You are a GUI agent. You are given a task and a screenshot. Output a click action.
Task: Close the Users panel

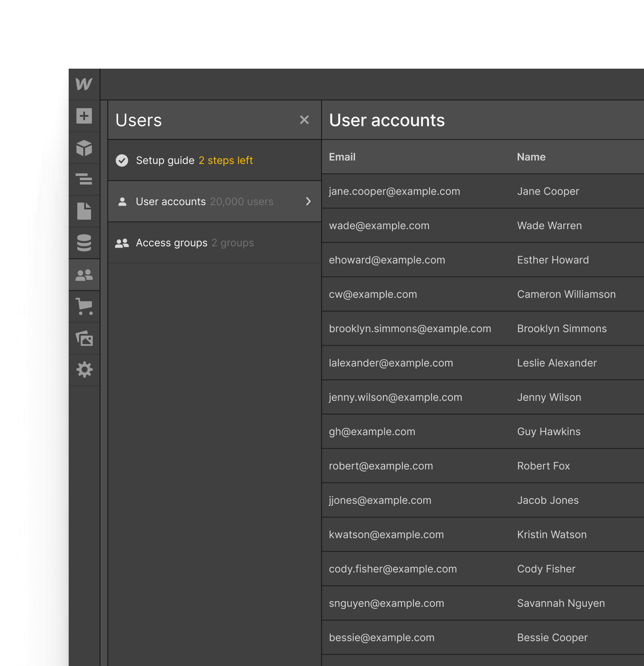304,120
